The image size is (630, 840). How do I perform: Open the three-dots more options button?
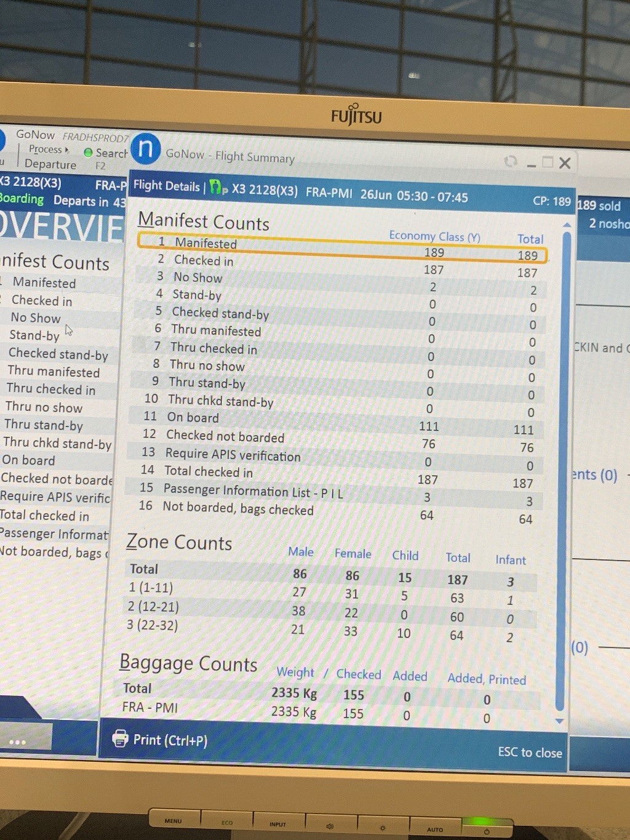coord(18,742)
